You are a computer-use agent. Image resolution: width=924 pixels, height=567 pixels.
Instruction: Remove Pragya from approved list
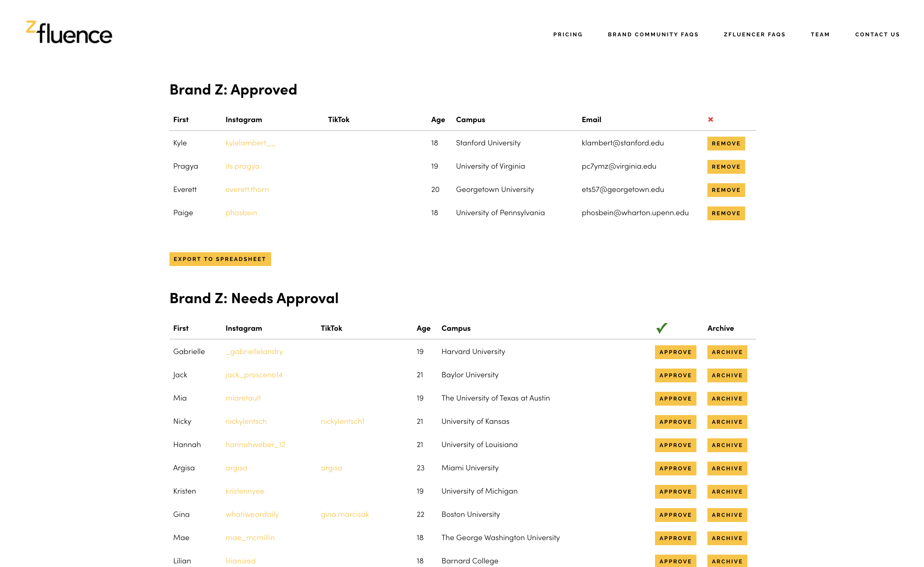pyautogui.click(x=726, y=167)
